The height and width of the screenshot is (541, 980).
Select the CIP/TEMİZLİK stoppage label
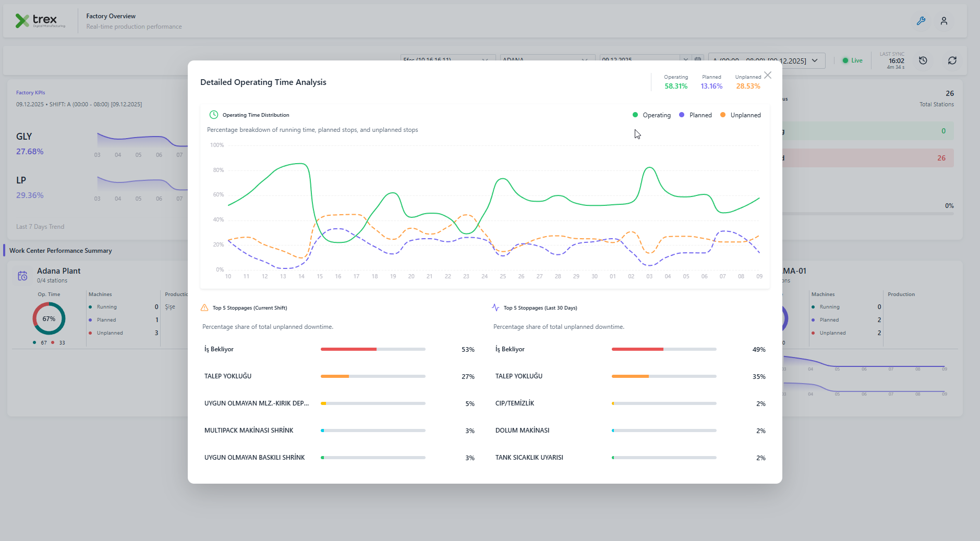515,403
